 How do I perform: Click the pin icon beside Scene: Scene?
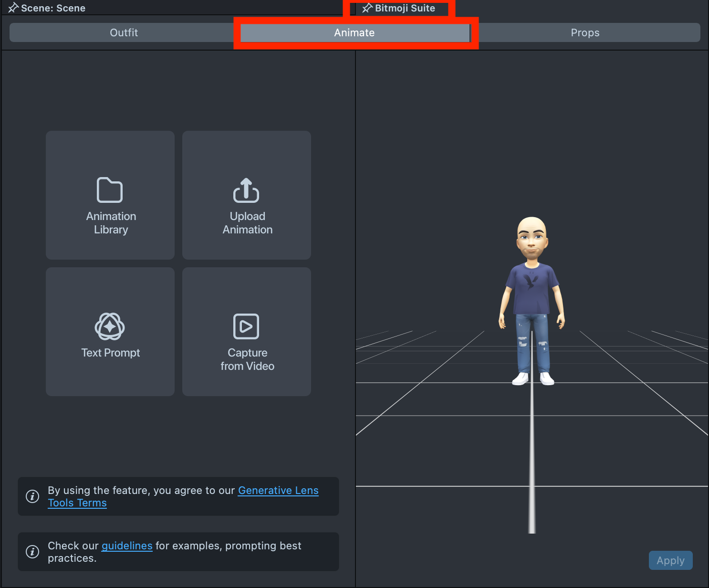tap(13, 8)
